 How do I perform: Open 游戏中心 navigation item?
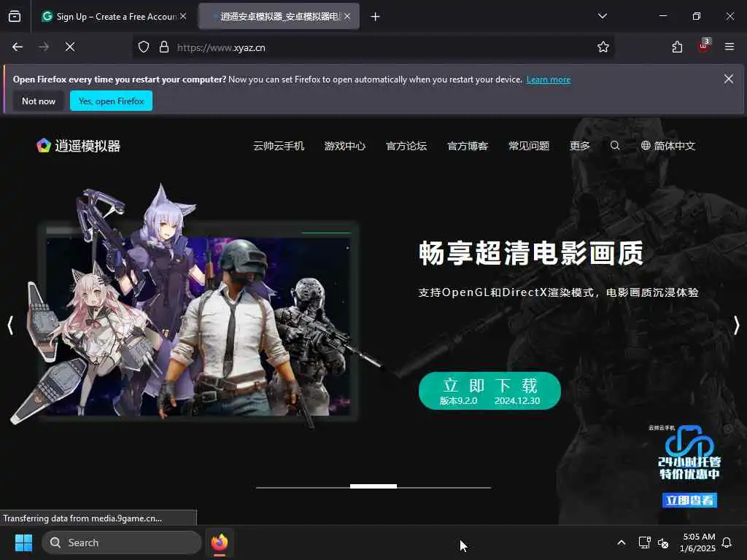tap(345, 146)
